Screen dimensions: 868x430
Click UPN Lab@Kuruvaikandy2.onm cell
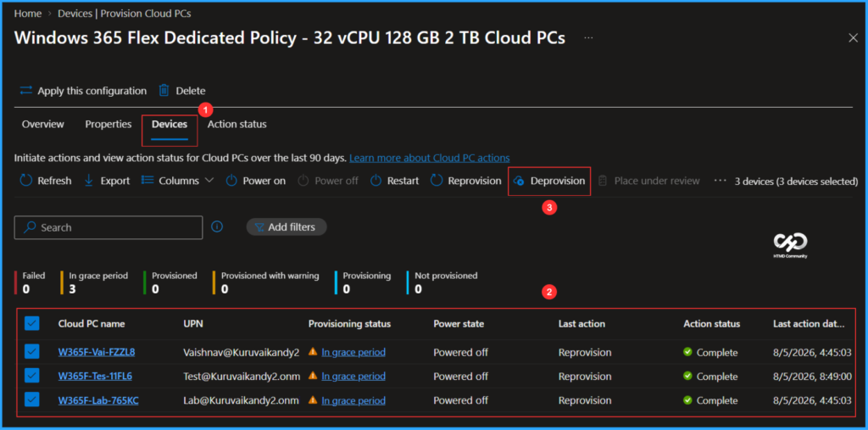241,400
